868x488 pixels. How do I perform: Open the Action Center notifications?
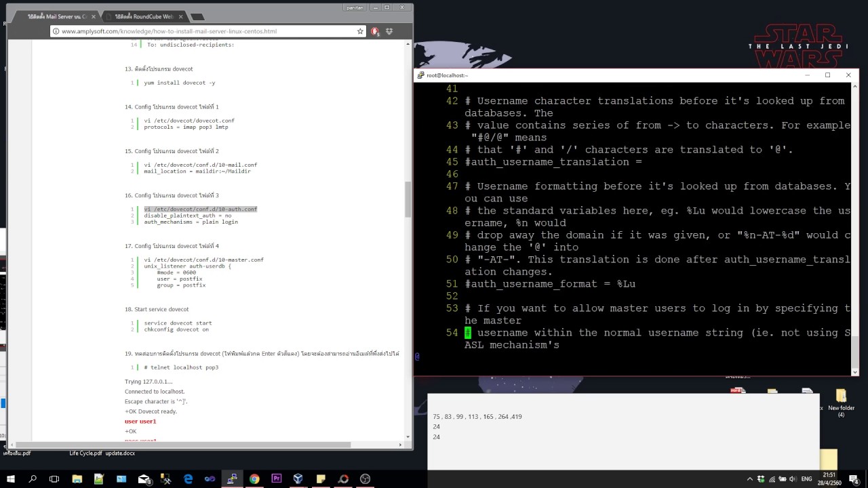[854, 479]
